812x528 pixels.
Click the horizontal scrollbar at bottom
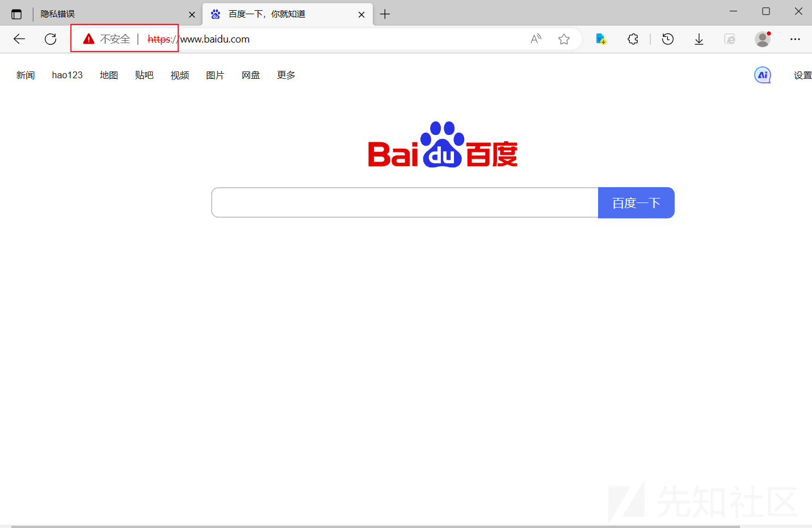tap(375, 526)
